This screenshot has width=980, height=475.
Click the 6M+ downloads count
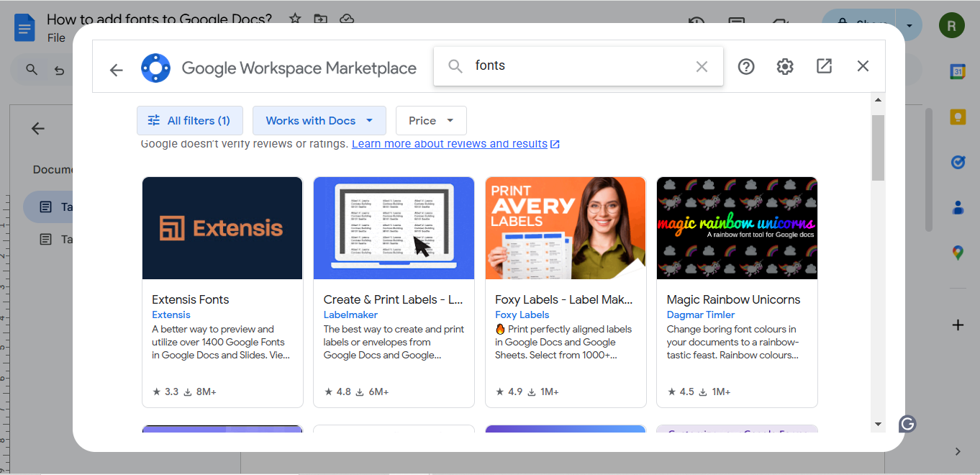click(x=373, y=392)
